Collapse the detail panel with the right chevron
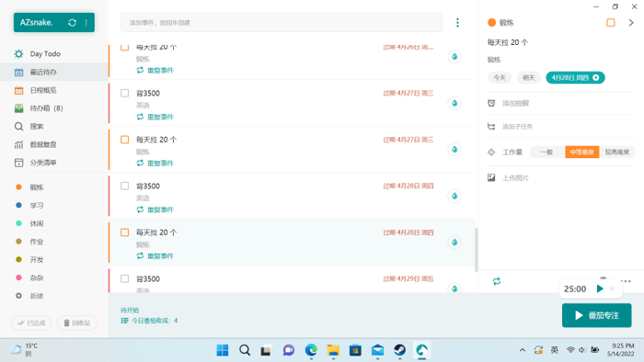The width and height of the screenshot is (644, 362). pos(631,23)
